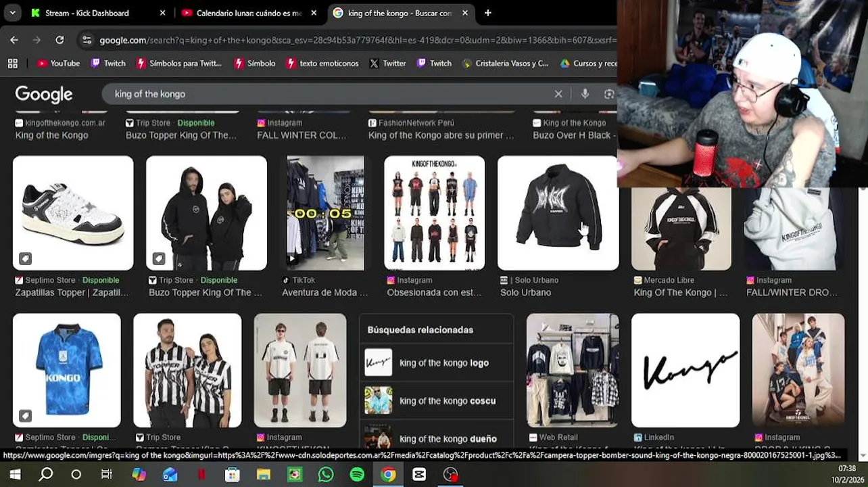Open the YouTube bookmark

tap(58, 63)
